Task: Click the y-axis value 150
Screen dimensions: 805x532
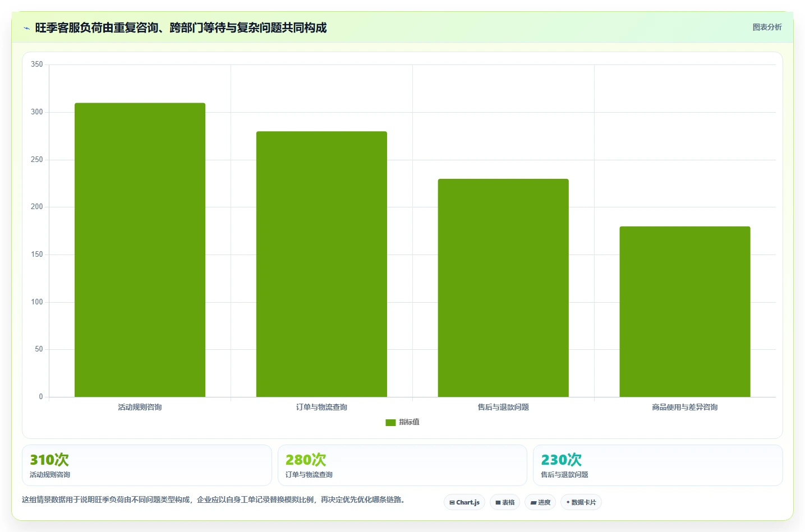Action: coord(37,255)
